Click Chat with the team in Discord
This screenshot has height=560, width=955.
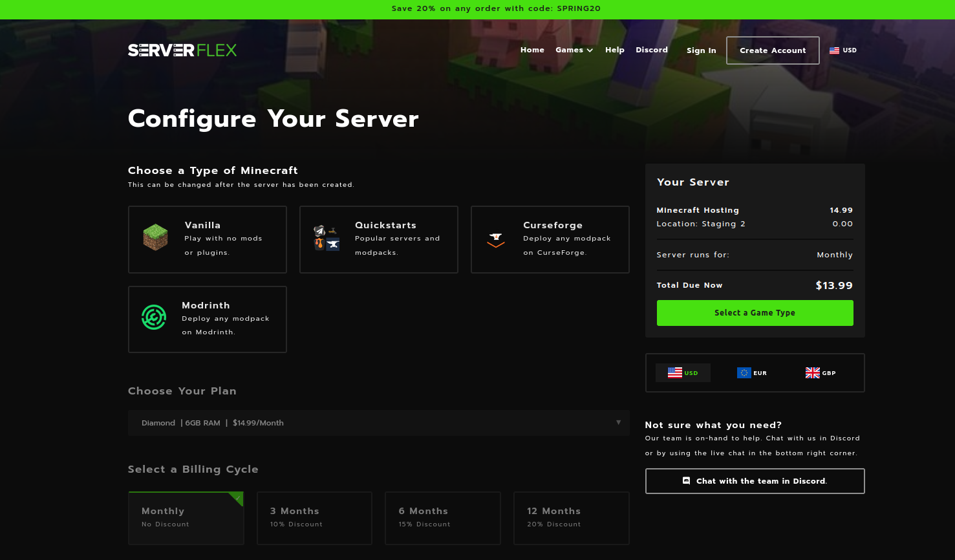[x=755, y=481]
